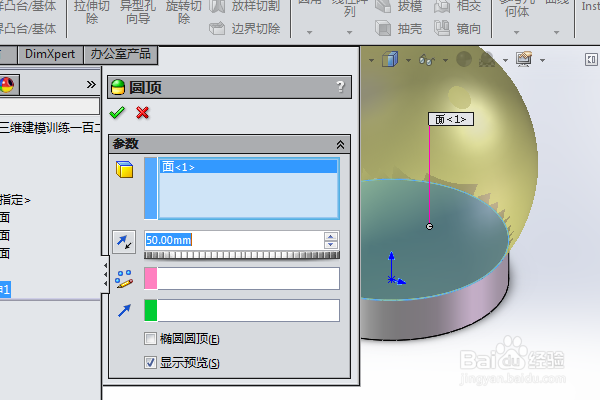Image resolution: width=600 pixels, height=400 pixels.
Task: Click the blue direction arrow icon
Action: (x=124, y=310)
